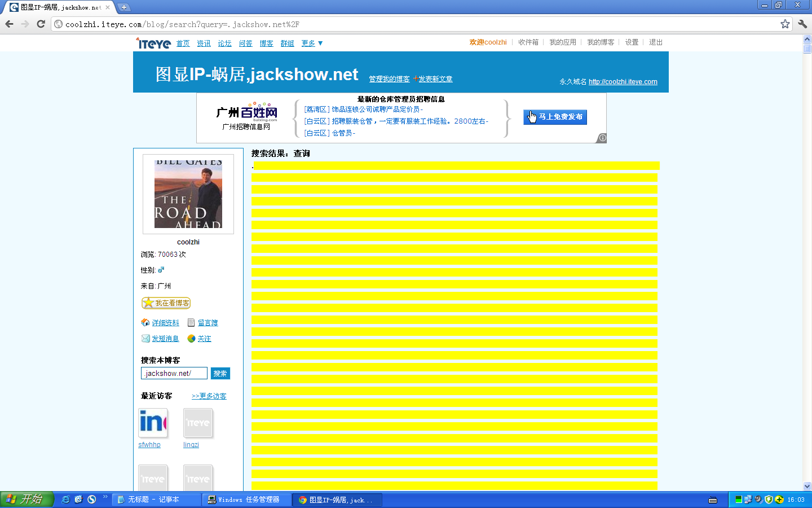This screenshot has height=508, width=812.
Task: Click the blog title 图显IP-蜗居,jackshow.net
Action: (257, 74)
